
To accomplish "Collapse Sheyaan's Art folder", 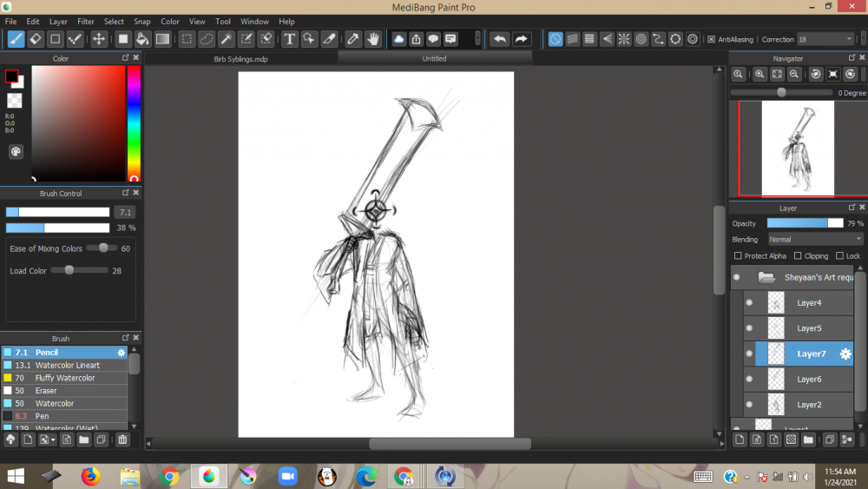I will pyautogui.click(x=766, y=277).
